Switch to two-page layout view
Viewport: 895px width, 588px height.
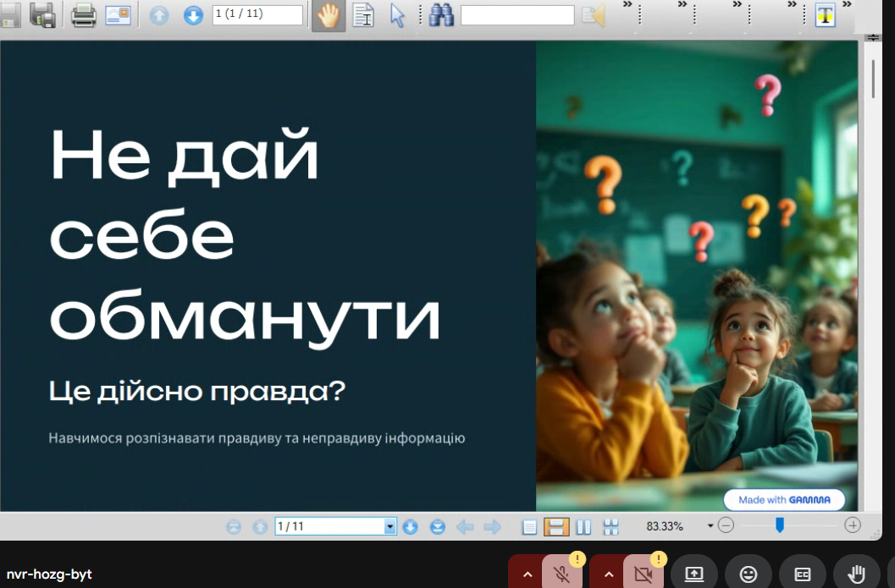pyautogui.click(x=583, y=526)
